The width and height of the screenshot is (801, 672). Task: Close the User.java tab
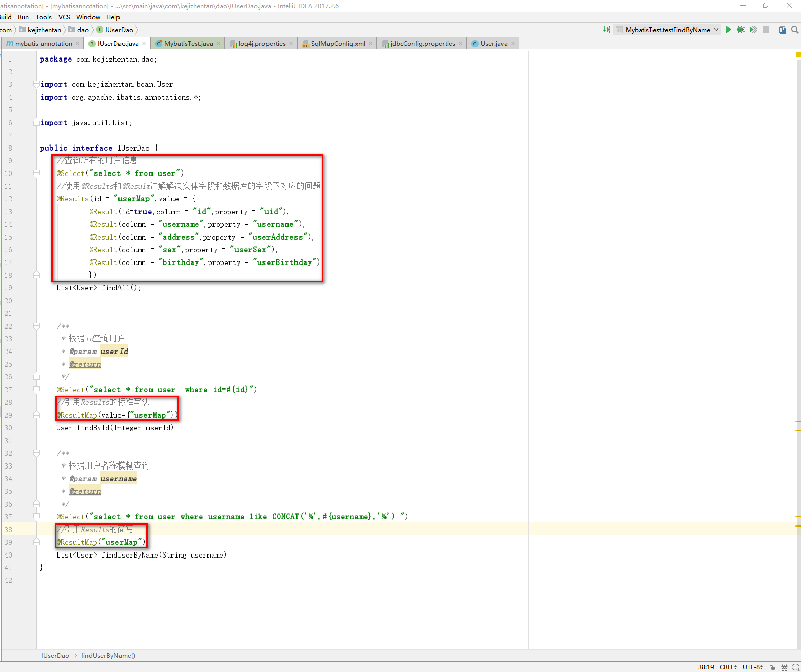pos(513,44)
